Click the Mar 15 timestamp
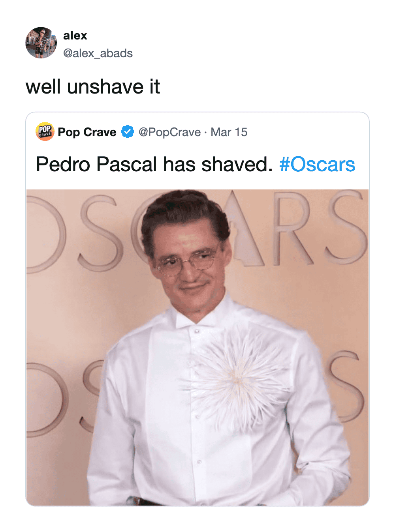The image size is (395, 532). click(229, 132)
